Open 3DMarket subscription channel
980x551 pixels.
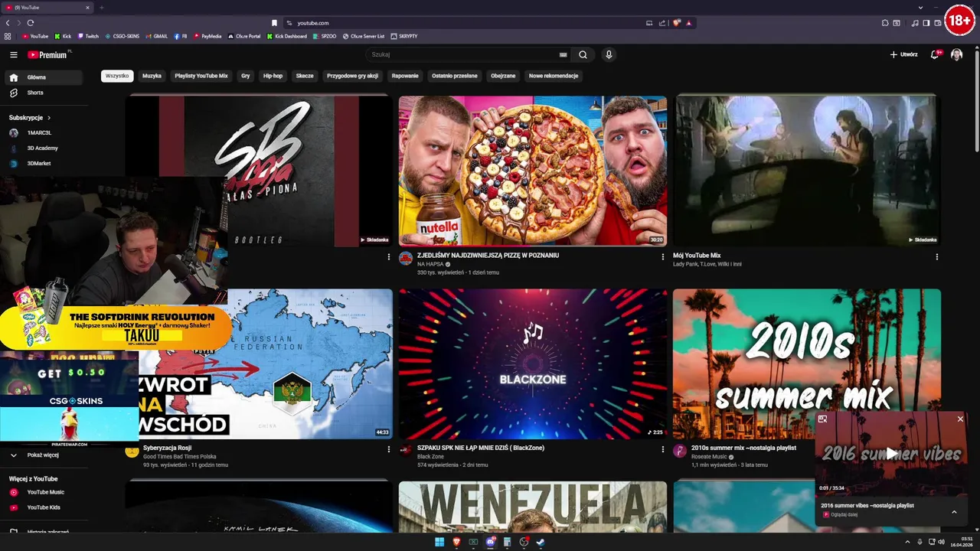coord(43,163)
